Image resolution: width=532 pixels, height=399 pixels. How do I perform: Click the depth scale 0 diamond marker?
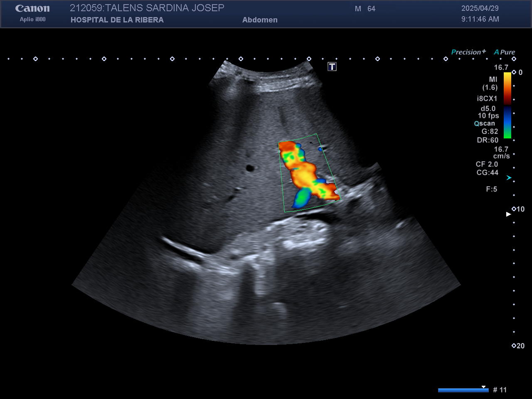[514, 72]
